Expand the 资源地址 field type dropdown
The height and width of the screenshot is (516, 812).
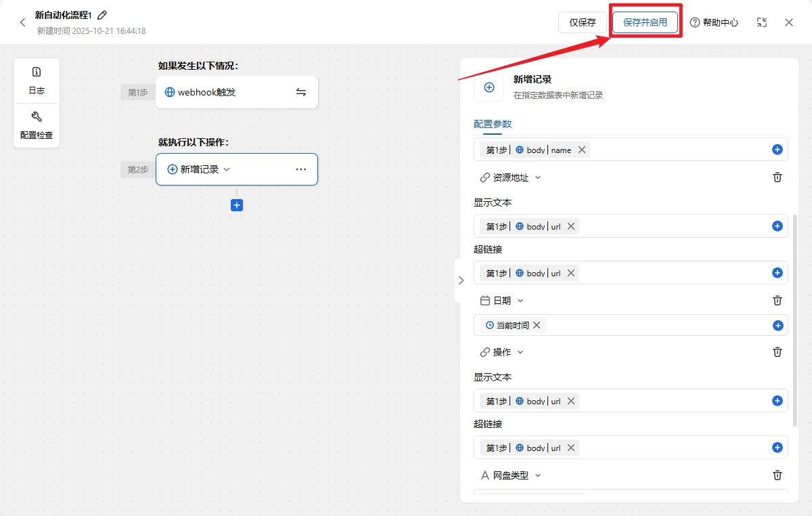tap(538, 177)
